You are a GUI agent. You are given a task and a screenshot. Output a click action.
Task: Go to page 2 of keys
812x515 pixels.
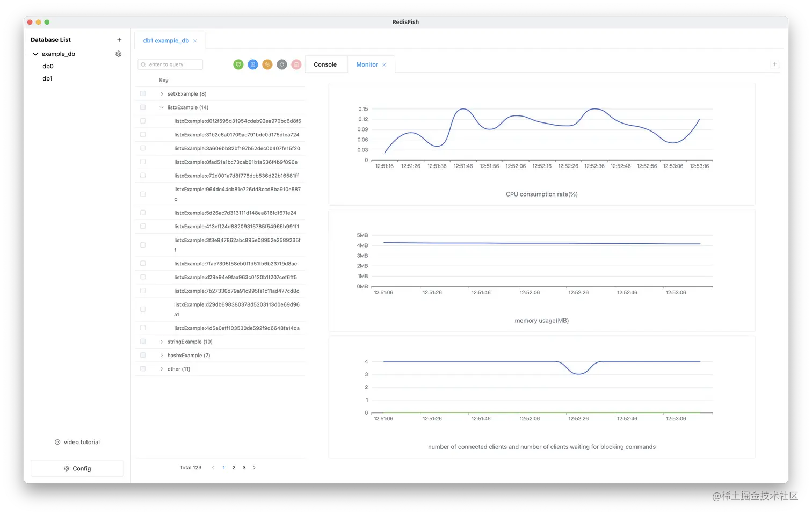234,468
